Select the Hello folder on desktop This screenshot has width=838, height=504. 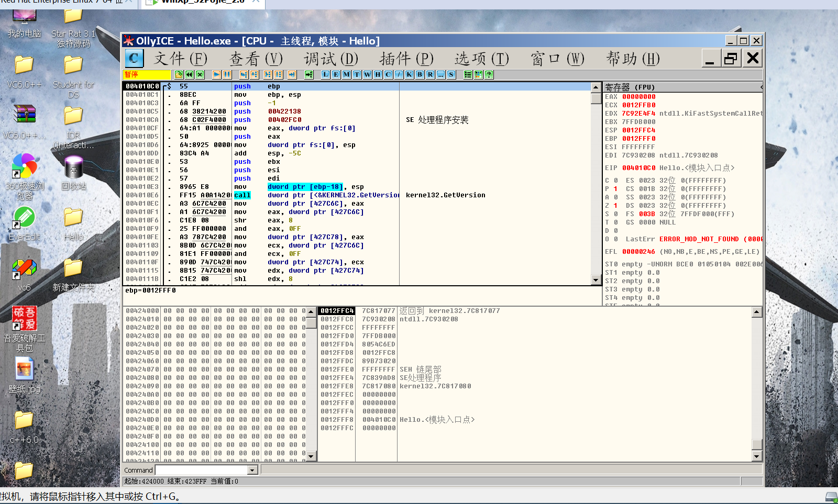click(73, 224)
